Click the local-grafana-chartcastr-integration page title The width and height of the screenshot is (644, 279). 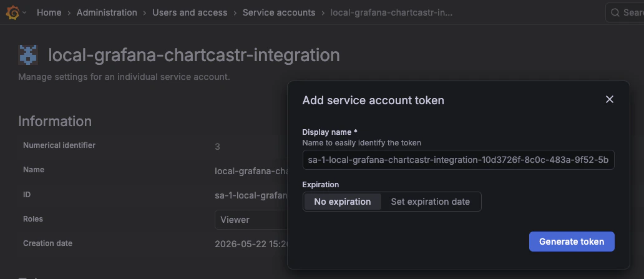pos(194,55)
